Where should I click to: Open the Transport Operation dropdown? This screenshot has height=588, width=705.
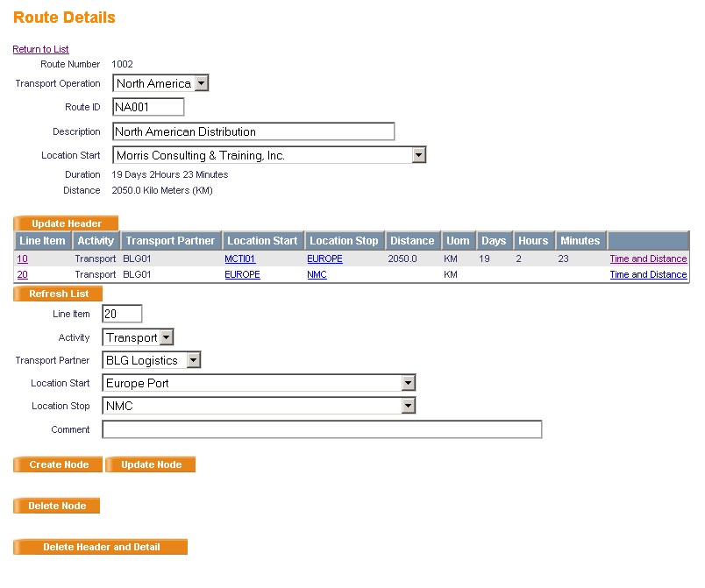tap(160, 83)
